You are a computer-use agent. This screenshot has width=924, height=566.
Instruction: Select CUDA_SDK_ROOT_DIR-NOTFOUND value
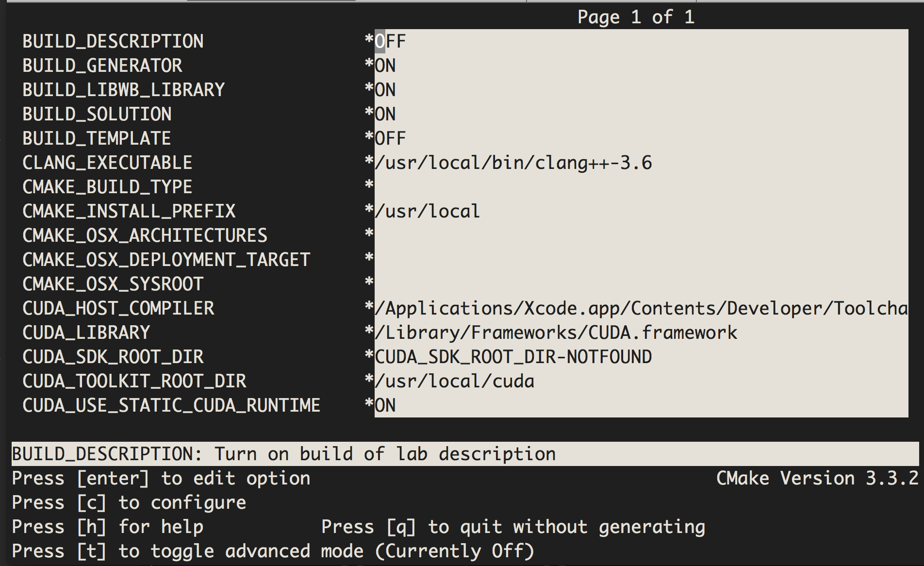click(x=512, y=356)
